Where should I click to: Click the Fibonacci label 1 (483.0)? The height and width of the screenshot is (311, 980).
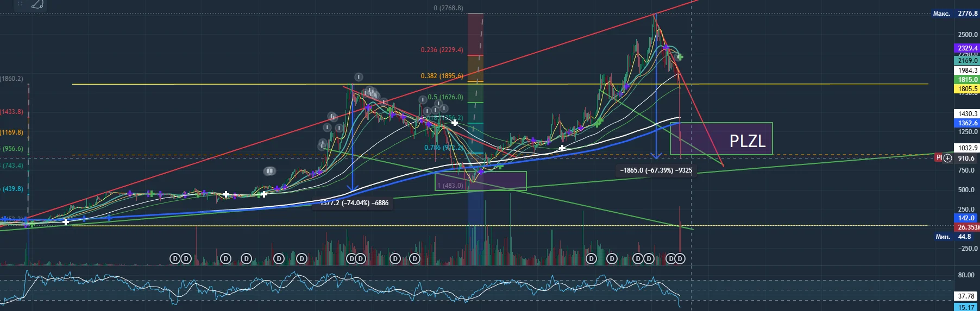(x=450, y=186)
